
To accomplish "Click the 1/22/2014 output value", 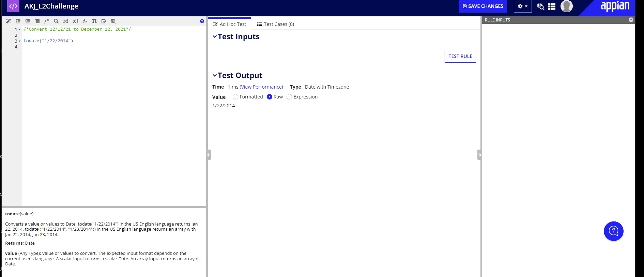I will point(224,106).
